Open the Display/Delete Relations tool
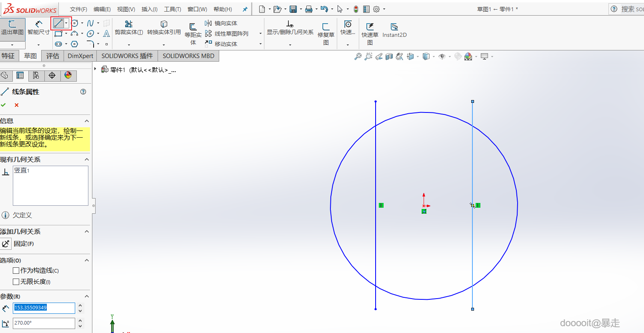The height and width of the screenshot is (333, 644). (290, 27)
